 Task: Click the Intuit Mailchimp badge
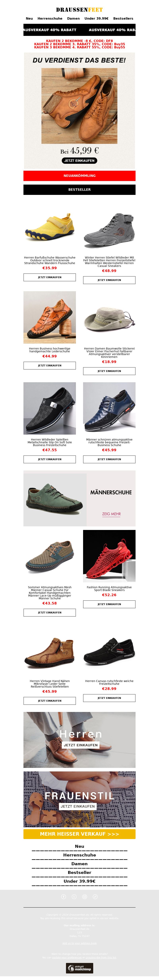click(x=79, y=968)
